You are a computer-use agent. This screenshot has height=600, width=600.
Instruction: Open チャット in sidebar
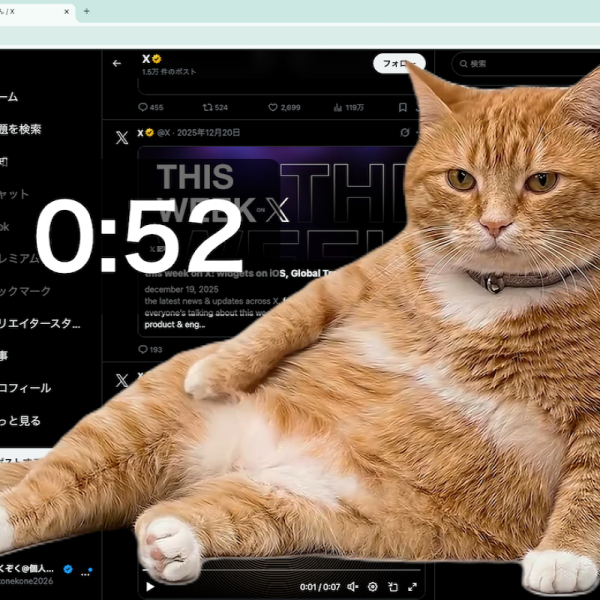click(15, 194)
